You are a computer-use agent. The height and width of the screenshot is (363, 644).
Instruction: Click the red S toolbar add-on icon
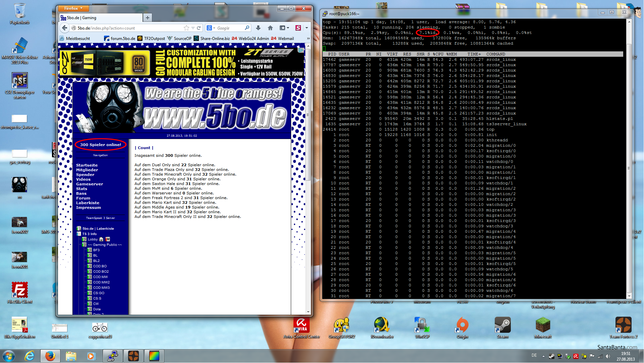pos(298,28)
